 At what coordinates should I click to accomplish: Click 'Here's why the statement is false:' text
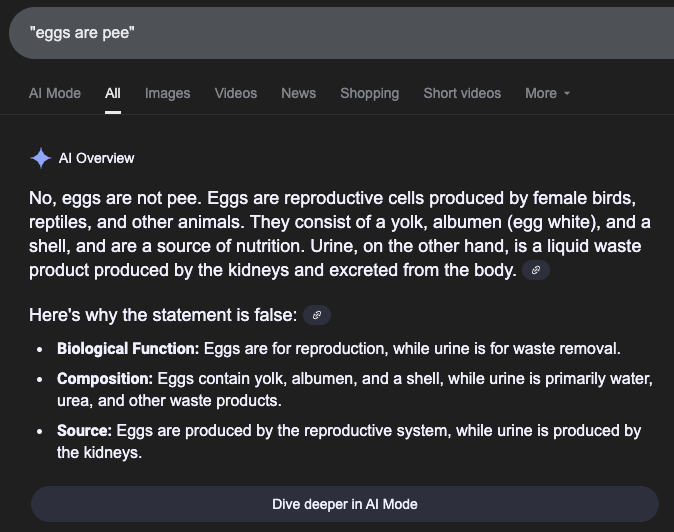pyautogui.click(x=163, y=315)
